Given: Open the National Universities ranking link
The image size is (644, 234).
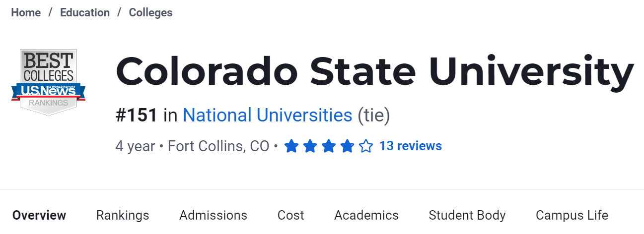Looking at the screenshot, I should pos(268,116).
